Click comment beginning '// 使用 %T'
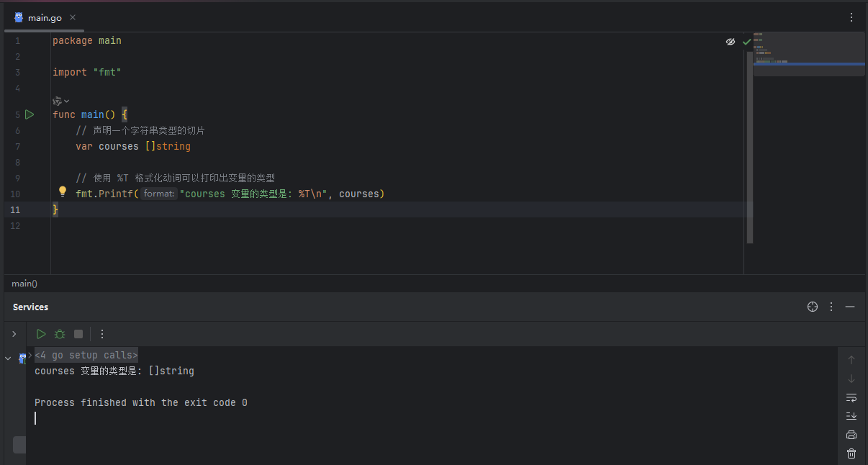Image resolution: width=868 pixels, height=465 pixels. [x=176, y=178]
